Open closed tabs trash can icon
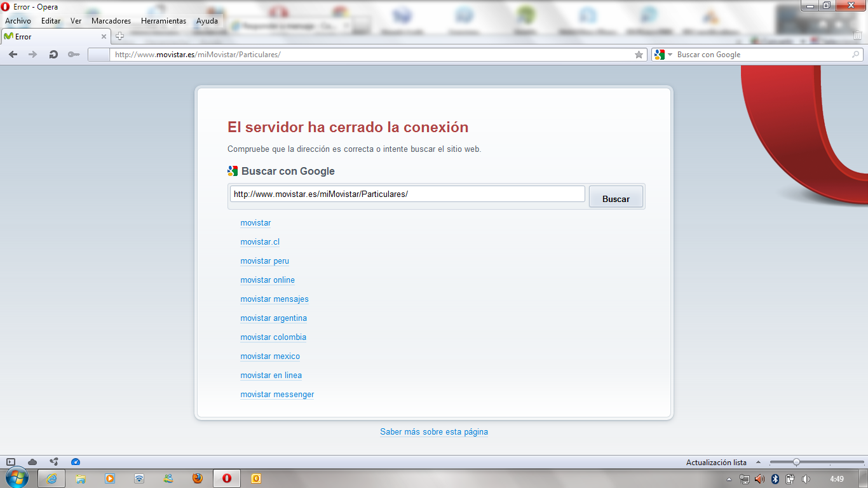Image resolution: width=868 pixels, height=488 pixels. coord(857,36)
